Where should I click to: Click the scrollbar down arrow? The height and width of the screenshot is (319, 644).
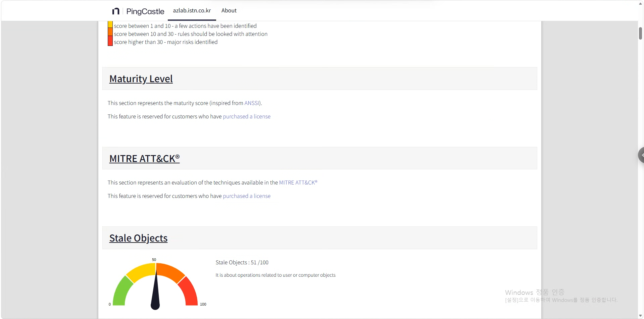[x=640, y=316]
